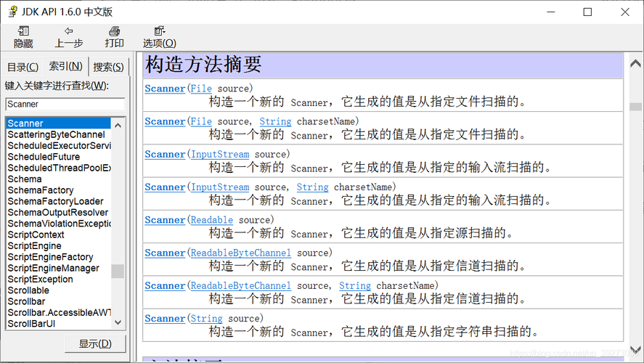Select ScheduledExecutorService in the index list
Screen dimensions: 644x363
pos(58,146)
